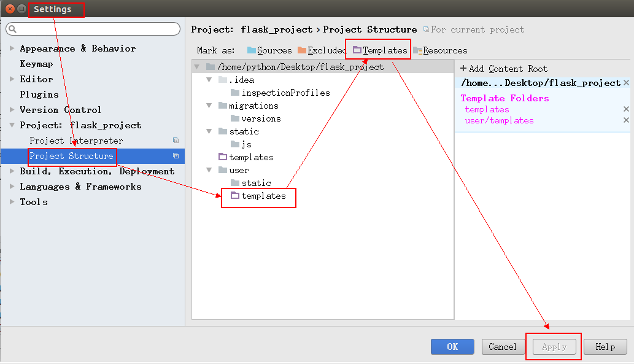Remove the user/templates template folder entry
This screenshot has height=364, width=634.
click(626, 120)
